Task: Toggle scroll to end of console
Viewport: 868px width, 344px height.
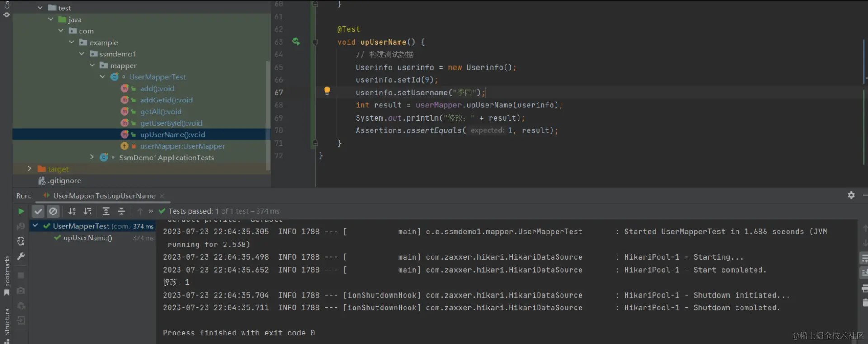Action: tap(864, 273)
